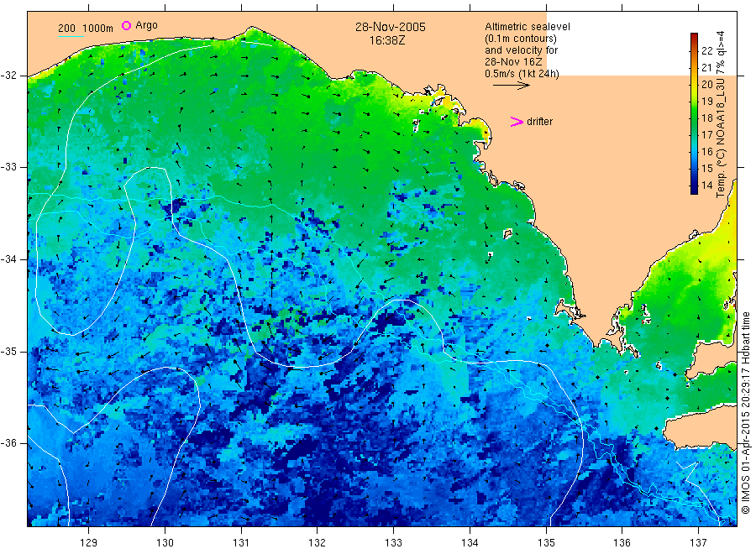Click the 16 value on temperature scale
The image size is (756, 554).
(706, 151)
